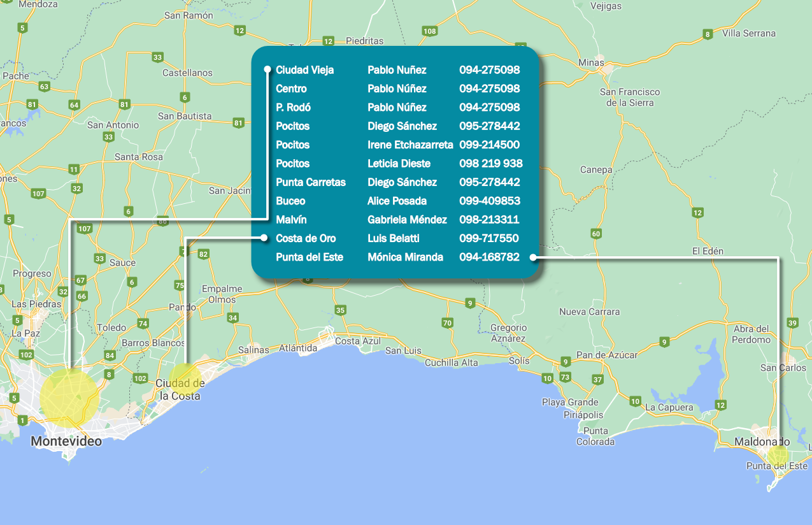
Task: Select the route 73 shield near Solís
Action: (x=565, y=378)
